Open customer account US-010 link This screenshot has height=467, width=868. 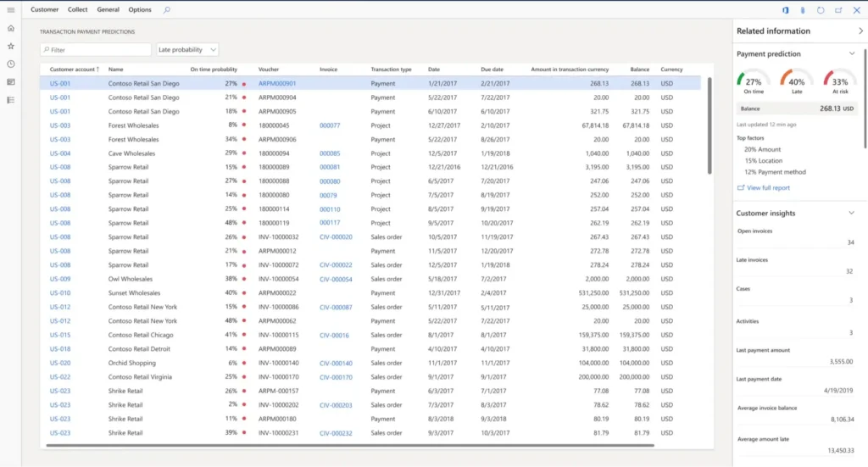[60, 293]
